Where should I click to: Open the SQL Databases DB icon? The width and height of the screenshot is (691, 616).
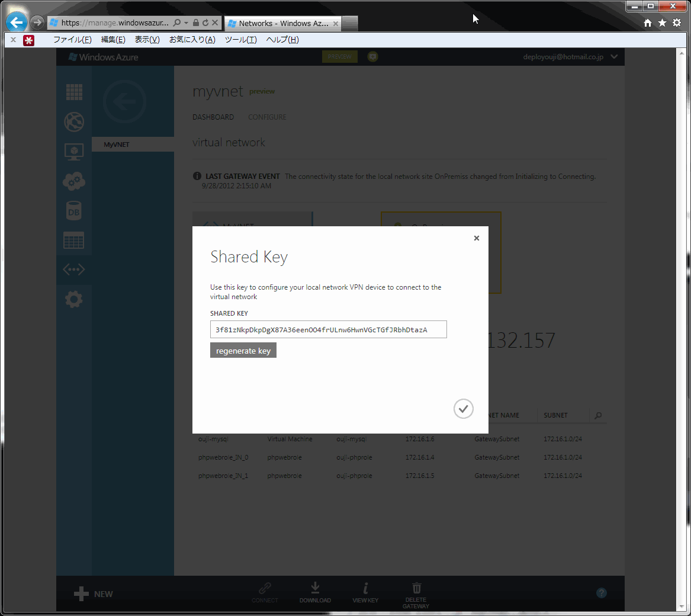pos(73,211)
